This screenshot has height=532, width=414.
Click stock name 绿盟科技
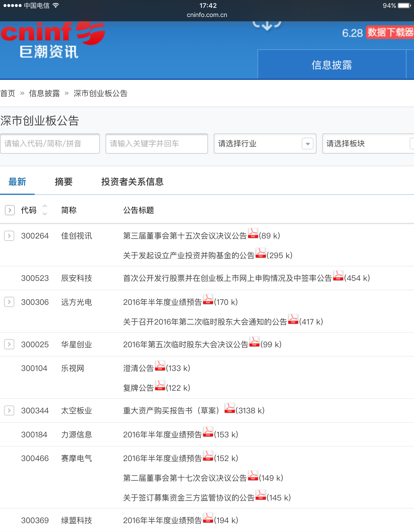77,520
